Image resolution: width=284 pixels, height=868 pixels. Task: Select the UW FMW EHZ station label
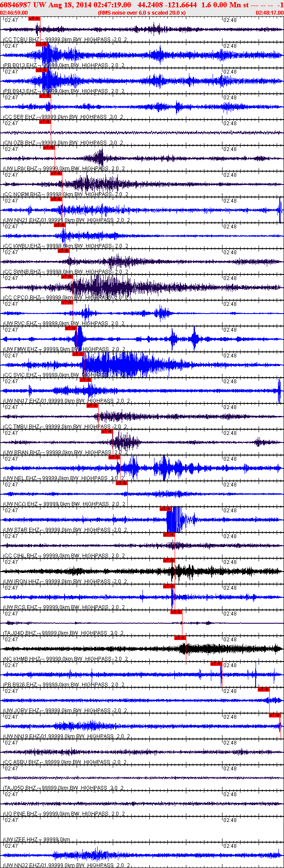pos(21,349)
